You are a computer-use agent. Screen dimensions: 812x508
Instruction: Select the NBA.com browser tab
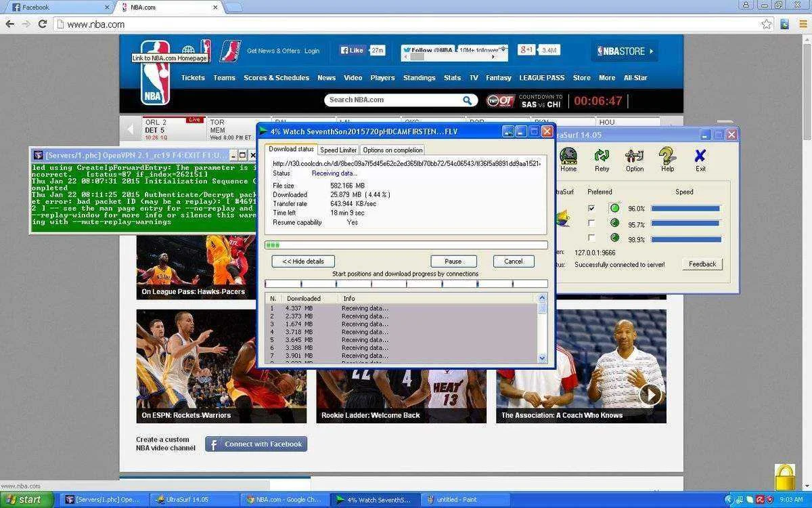[169, 7]
